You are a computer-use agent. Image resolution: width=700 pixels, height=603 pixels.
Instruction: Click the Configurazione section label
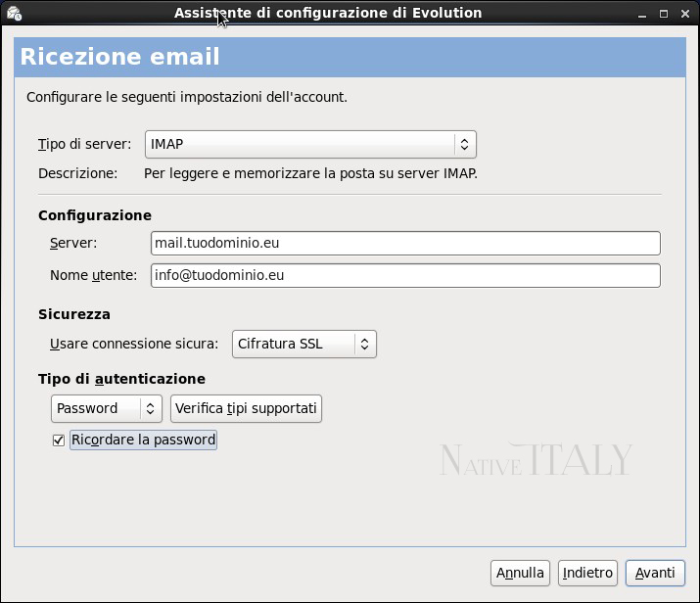[95, 215]
